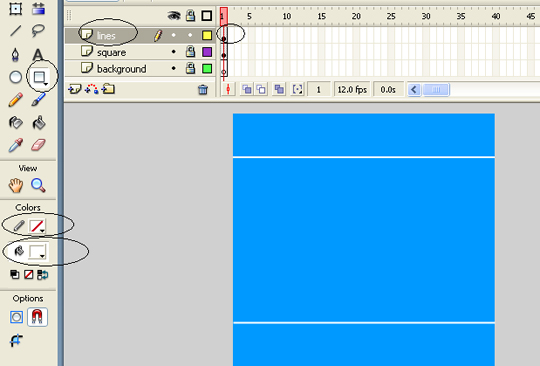Toggle Onion Skin button
This screenshot has width=540, height=366.
[x=246, y=90]
